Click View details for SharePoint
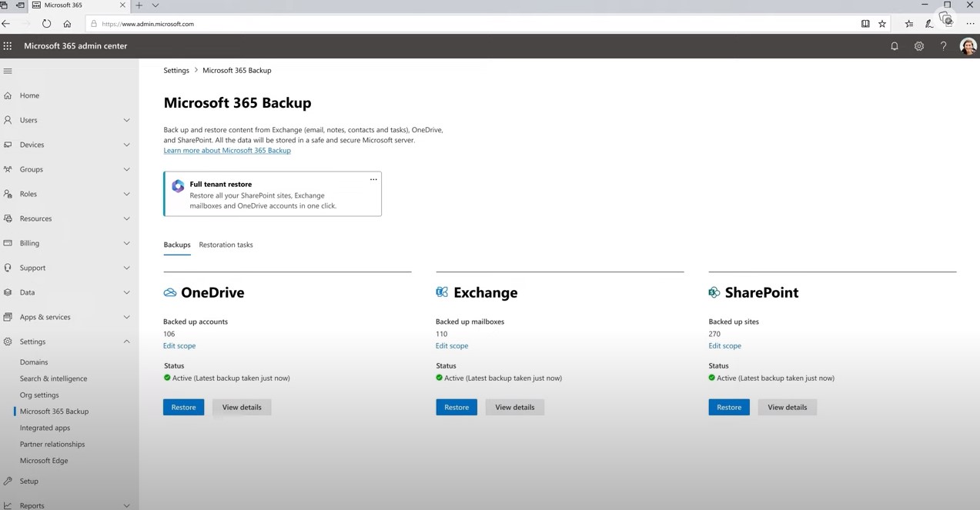The height and width of the screenshot is (510, 980). pos(788,407)
